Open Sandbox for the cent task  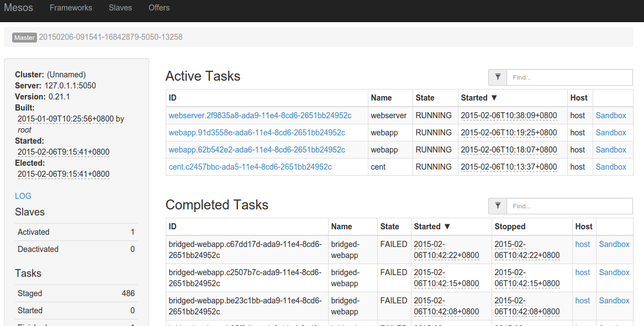coord(611,167)
